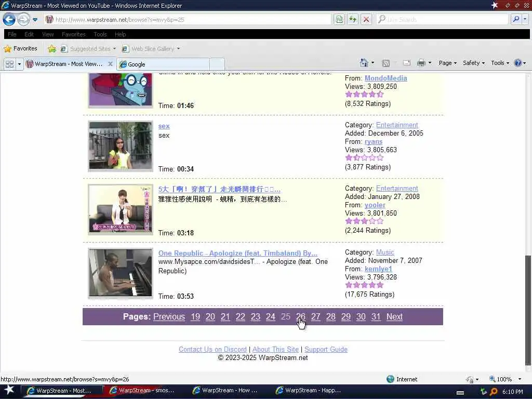Image resolution: width=532 pixels, height=399 pixels.
Task: Open the Favorites menu in menu bar
Action: [74, 34]
